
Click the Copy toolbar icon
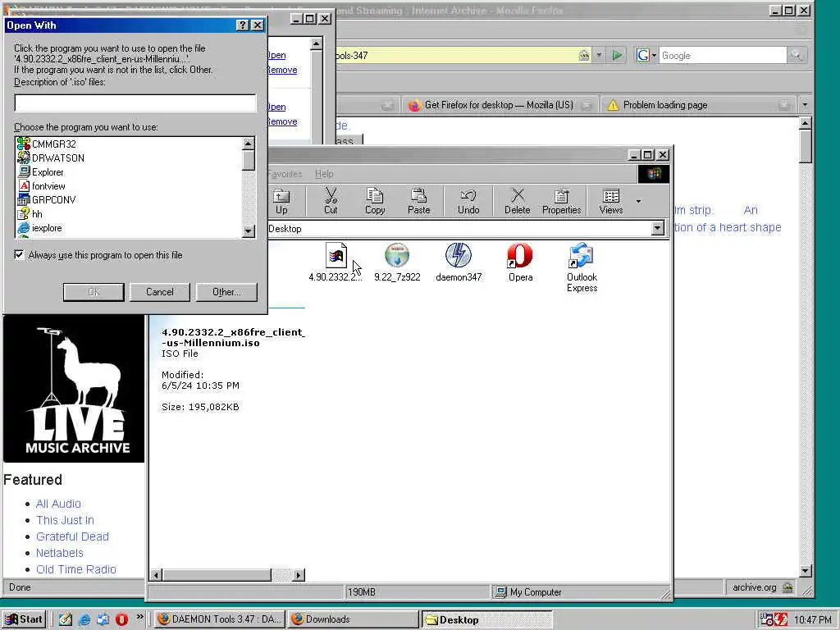coord(375,201)
